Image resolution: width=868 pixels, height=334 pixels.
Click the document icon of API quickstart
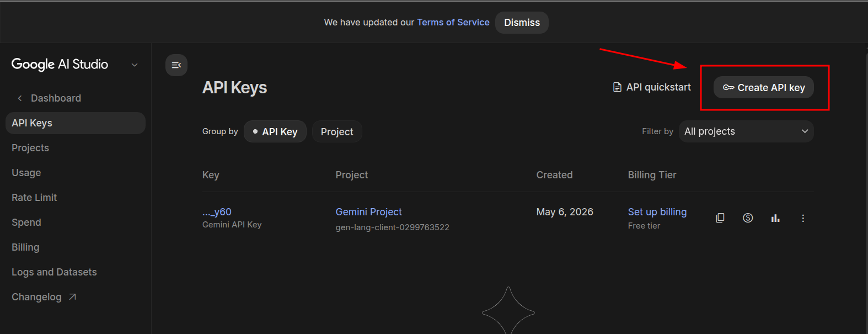click(x=618, y=87)
